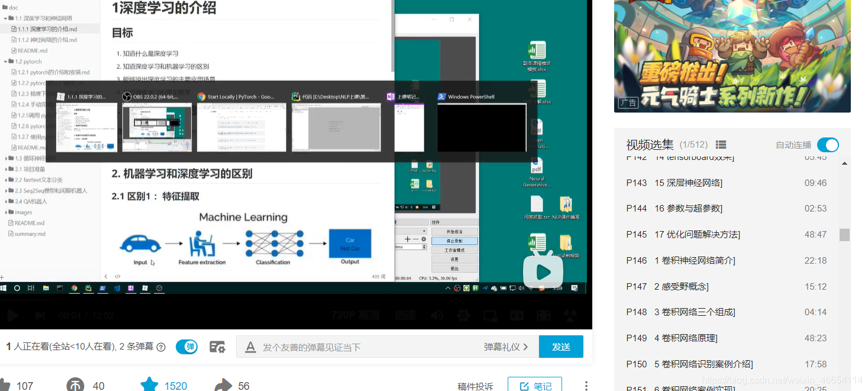Expand the '2.4 QA机器人' folder
Screen dimensions: 868x391
click(6, 201)
